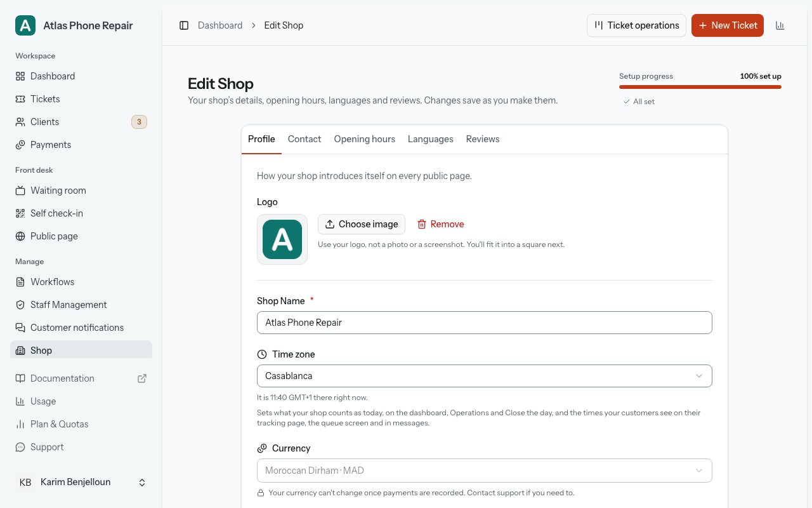Click Choose image for the logo
The height and width of the screenshot is (508, 812).
(362, 224)
